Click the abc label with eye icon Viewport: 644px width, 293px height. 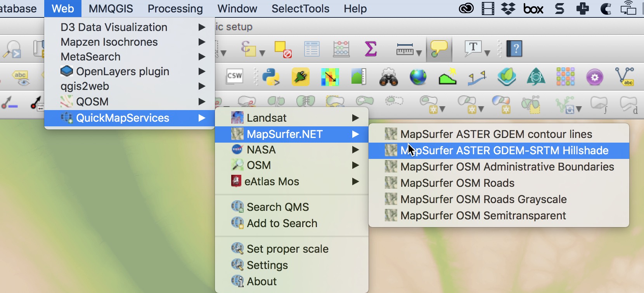21,78
